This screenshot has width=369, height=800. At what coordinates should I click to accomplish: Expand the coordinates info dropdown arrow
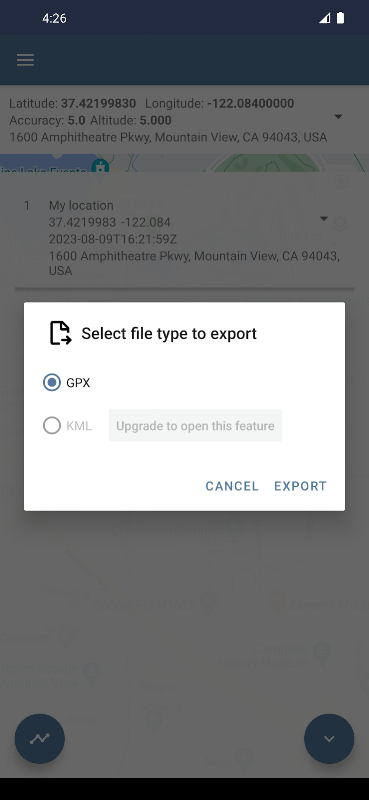[338, 117]
